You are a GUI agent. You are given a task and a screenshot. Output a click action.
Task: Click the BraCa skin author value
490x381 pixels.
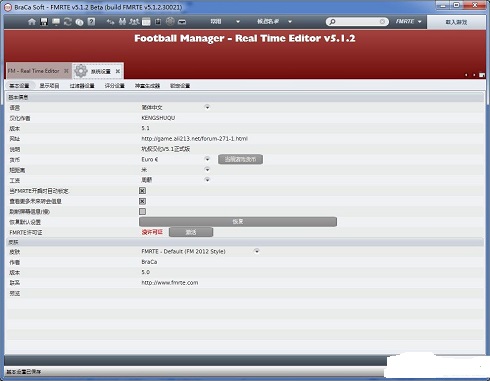coord(149,262)
